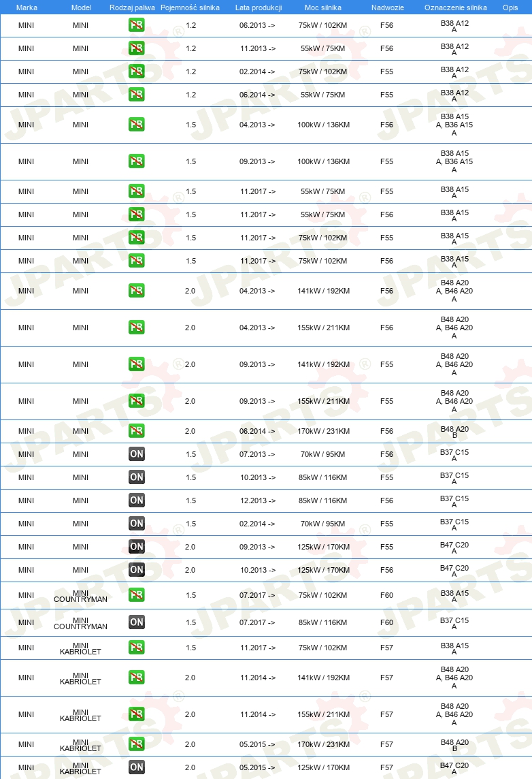The height and width of the screenshot is (779, 532).
Task: Click ON diesel icon in 07.2013 70kW row
Action: (x=137, y=454)
